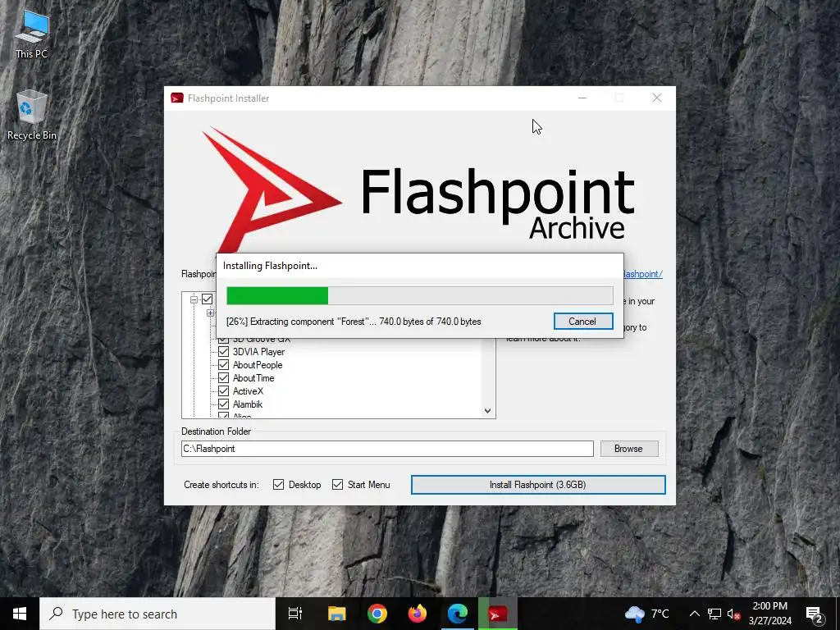Click the taskbar search box
840x630 pixels.
click(157, 614)
